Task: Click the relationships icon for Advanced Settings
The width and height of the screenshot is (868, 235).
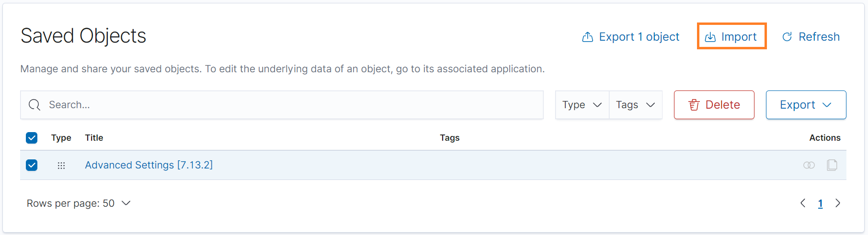Action: [809, 165]
